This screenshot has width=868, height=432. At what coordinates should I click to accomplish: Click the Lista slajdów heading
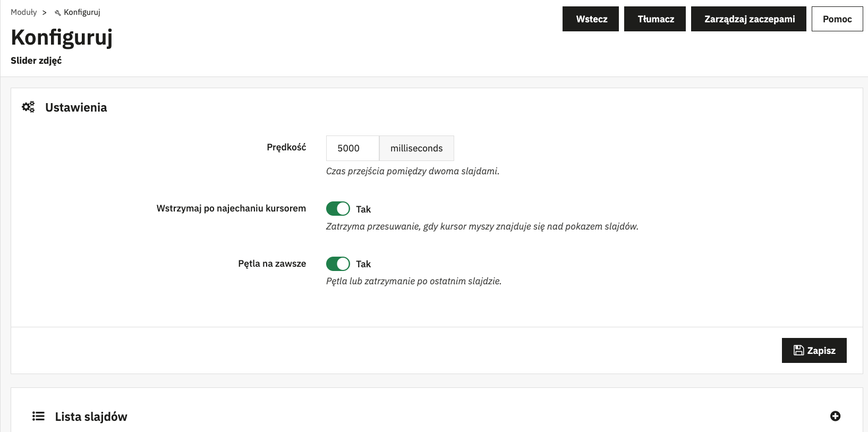[91, 417]
